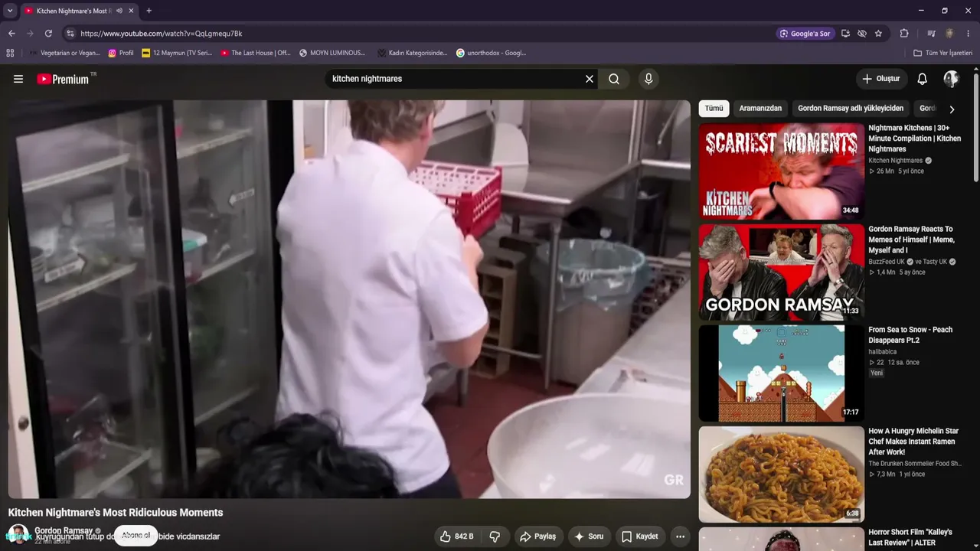
Task: Click the magnifier search button
Action: pyautogui.click(x=614, y=79)
